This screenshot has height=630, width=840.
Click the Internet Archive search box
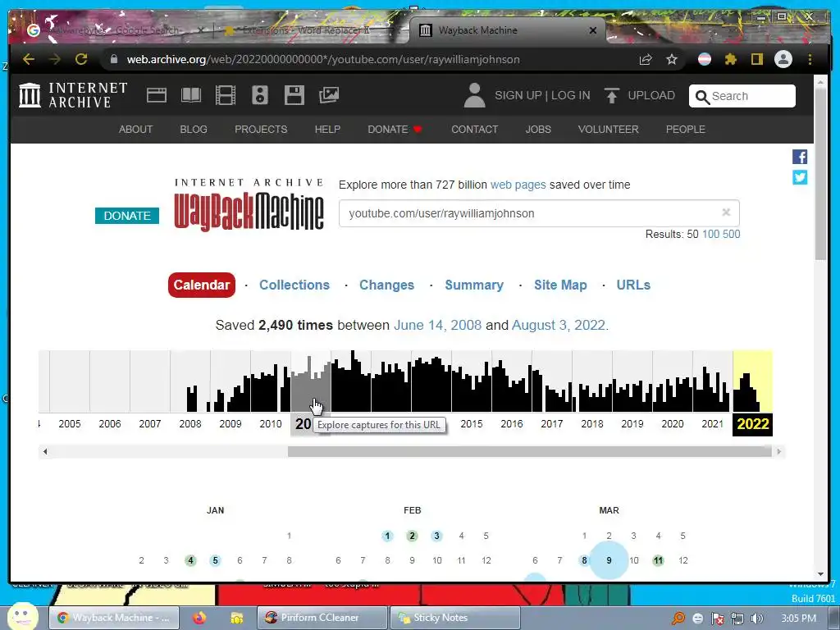point(742,96)
